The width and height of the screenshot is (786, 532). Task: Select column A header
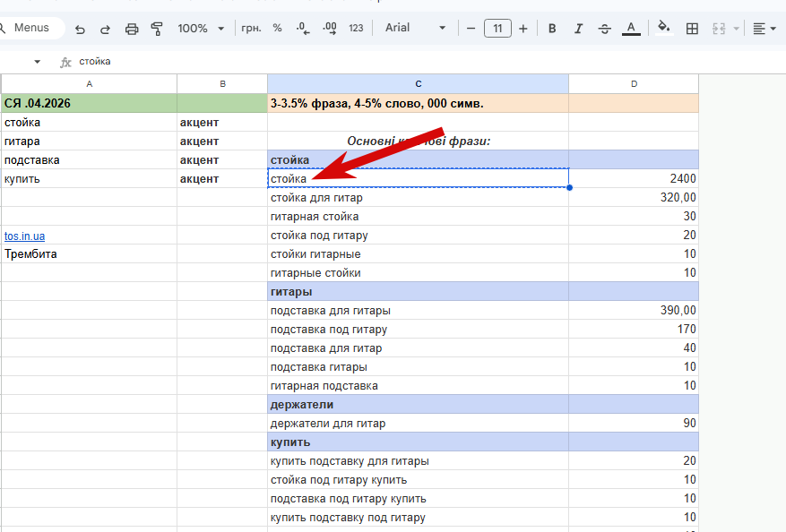coord(90,83)
